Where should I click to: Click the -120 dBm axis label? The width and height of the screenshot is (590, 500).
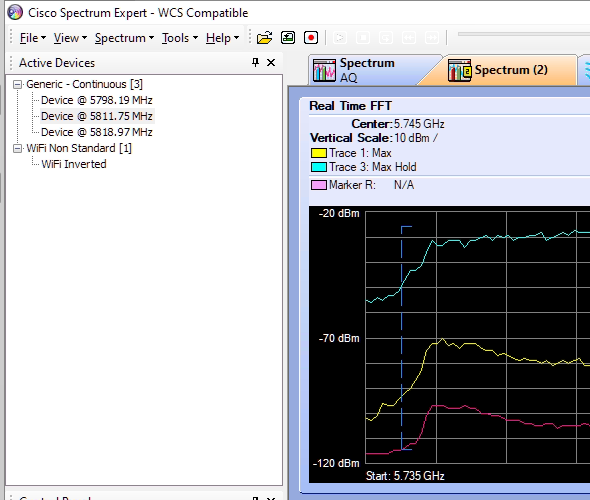[336, 463]
